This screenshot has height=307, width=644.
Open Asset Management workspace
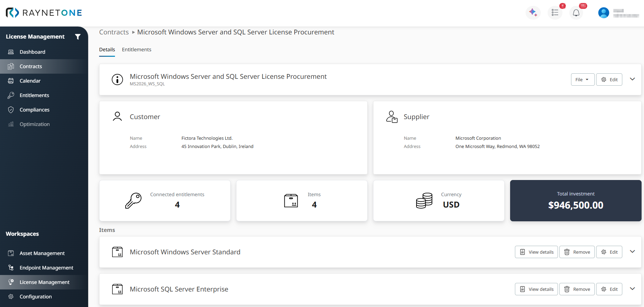tap(44, 253)
